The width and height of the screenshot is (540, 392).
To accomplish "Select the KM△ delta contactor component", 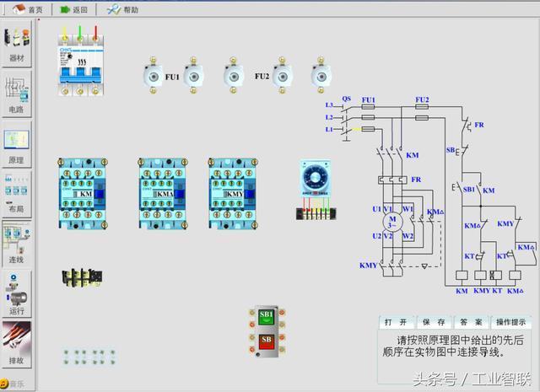I will 163,193.
